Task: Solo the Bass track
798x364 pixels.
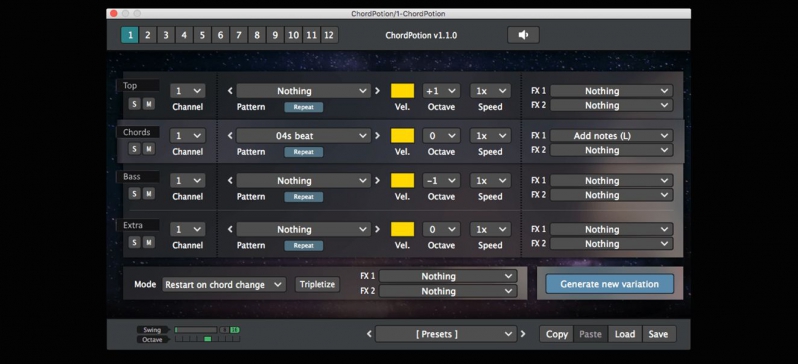Action: click(134, 193)
